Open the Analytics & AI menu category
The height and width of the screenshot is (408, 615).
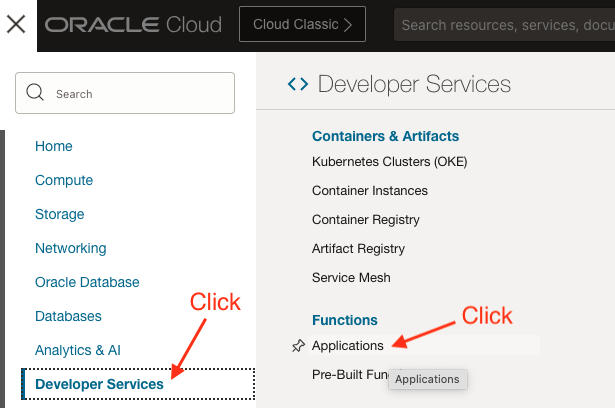78,350
